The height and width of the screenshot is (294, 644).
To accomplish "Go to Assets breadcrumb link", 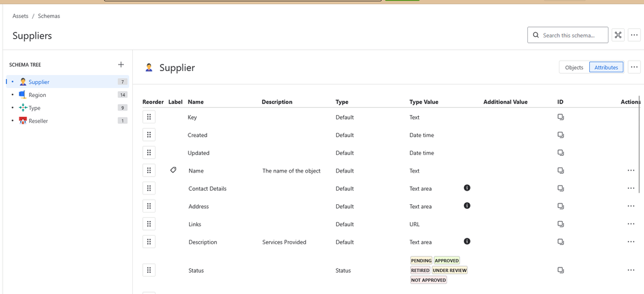I will pos(21,16).
